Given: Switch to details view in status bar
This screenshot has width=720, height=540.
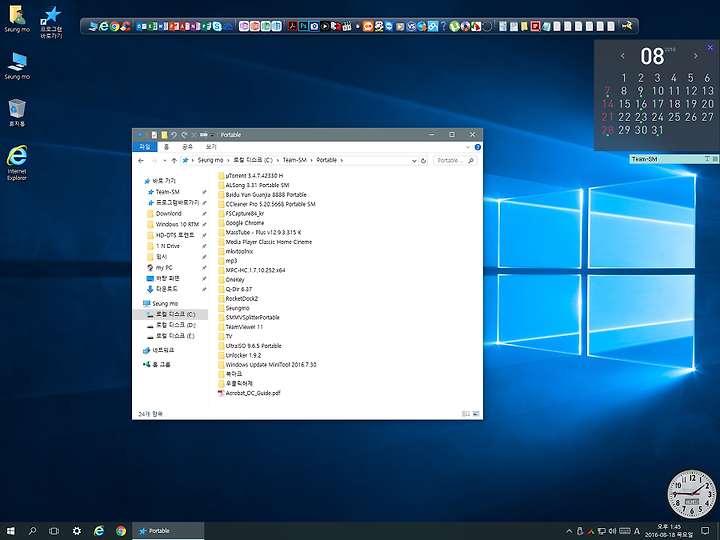Looking at the screenshot, I should point(466,414).
